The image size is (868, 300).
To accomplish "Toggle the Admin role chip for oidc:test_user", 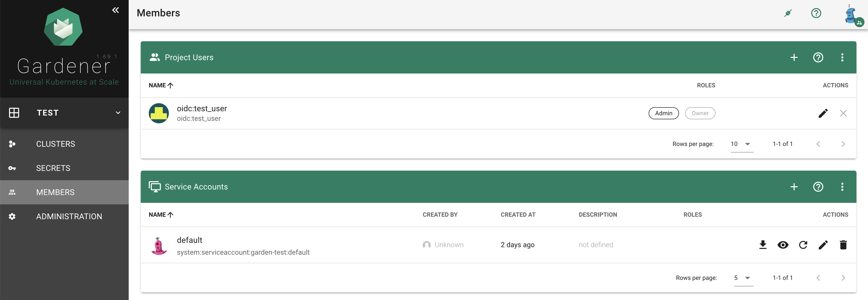I will 663,113.
